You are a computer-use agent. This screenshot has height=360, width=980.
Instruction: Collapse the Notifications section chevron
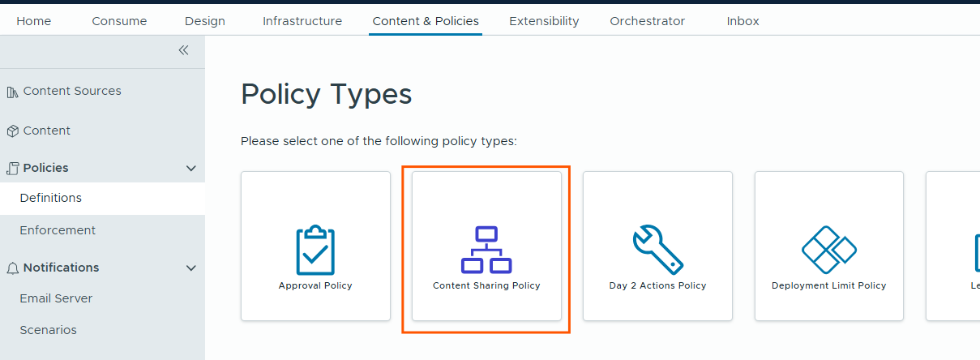pos(191,268)
